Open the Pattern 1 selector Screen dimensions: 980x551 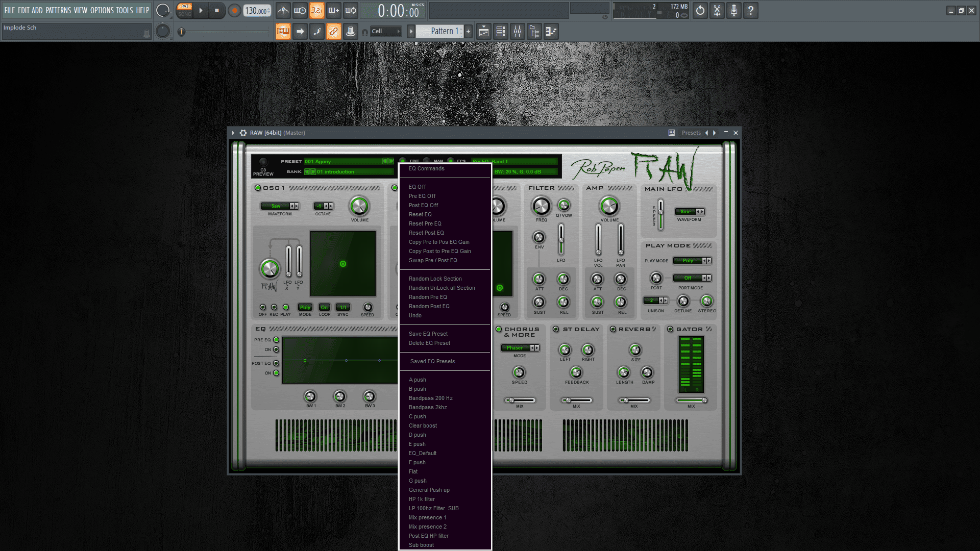[439, 32]
